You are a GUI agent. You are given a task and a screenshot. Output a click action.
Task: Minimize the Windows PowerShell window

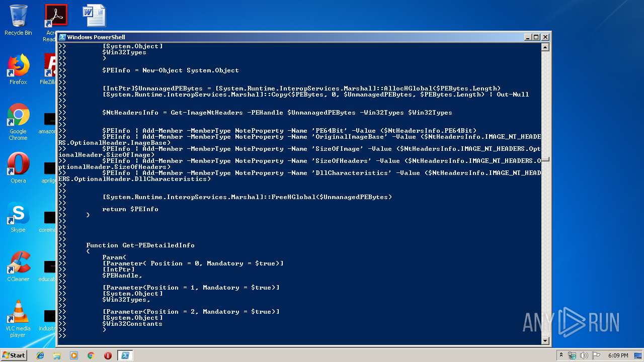click(x=528, y=37)
